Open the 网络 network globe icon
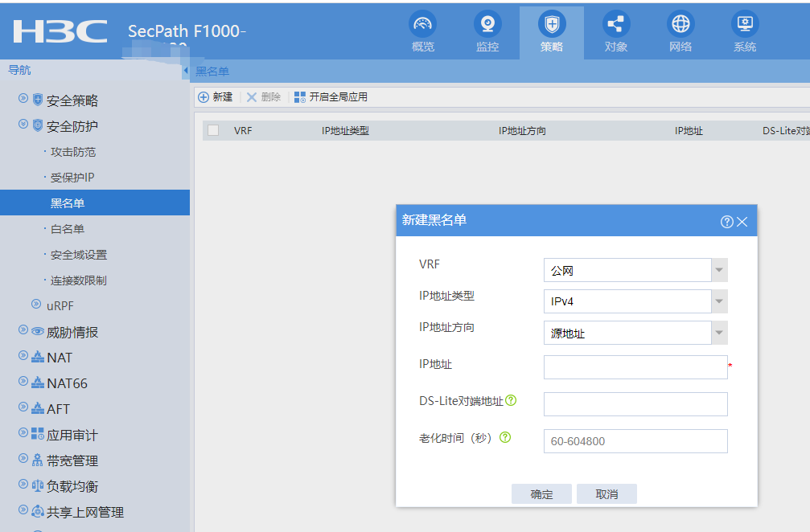The height and width of the screenshot is (532, 810). pyautogui.click(x=680, y=24)
